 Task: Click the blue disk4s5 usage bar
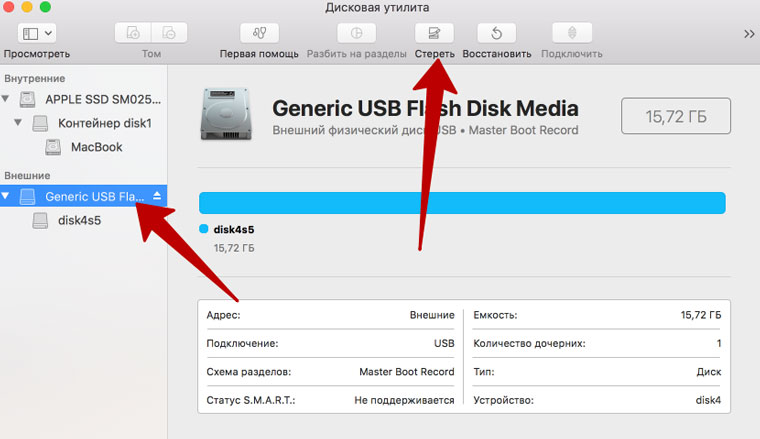click(462, 202)
